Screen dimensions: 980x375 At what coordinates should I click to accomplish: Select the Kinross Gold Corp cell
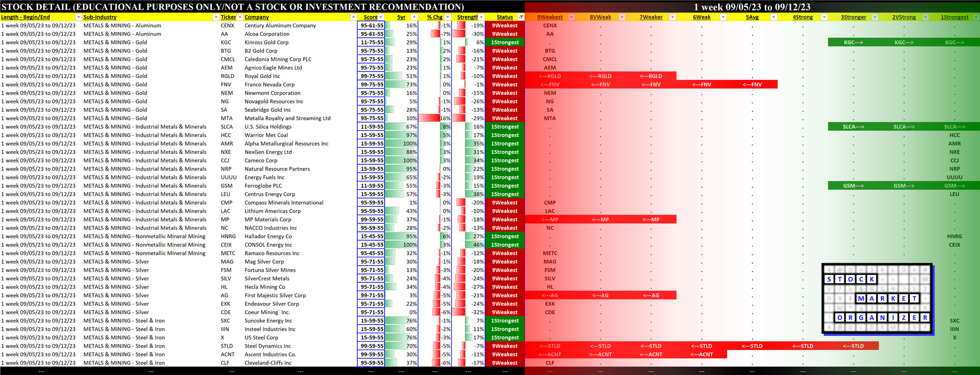(x=300, y=42)
